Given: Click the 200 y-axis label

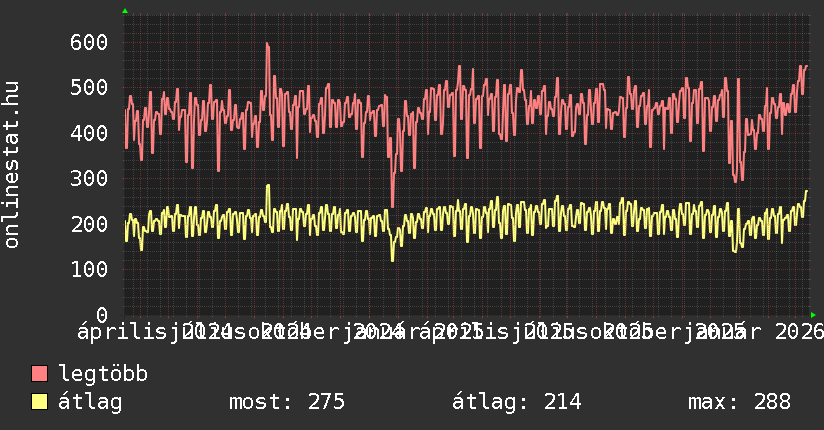Looking at the screenshot, I should (88, 223).
